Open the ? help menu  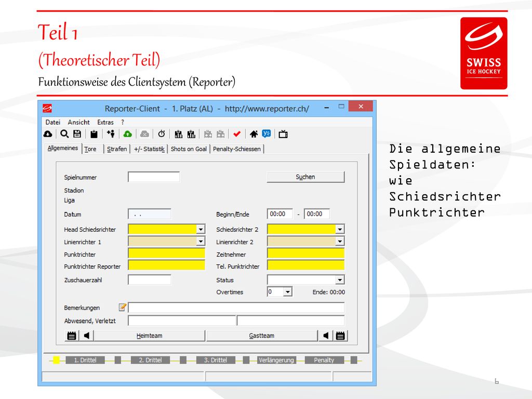click(x=123, y=122)
